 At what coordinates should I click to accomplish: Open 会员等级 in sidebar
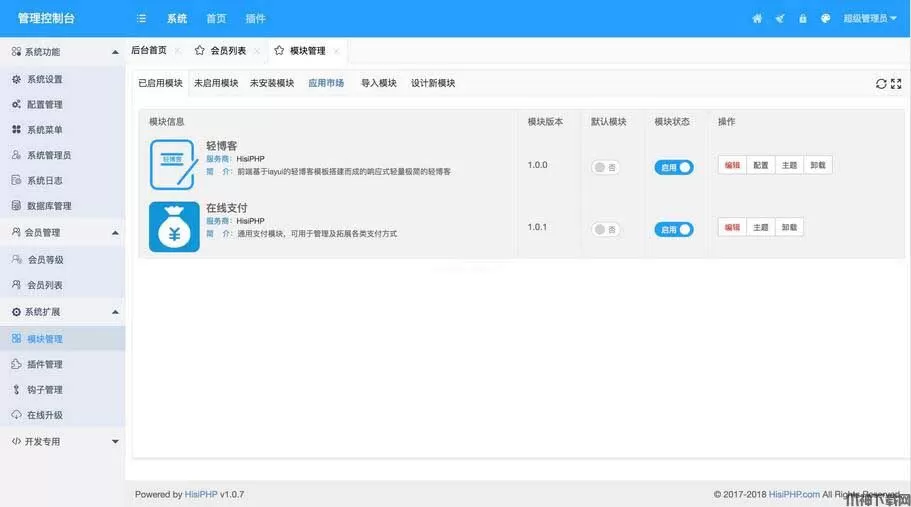tap(62, 260)
